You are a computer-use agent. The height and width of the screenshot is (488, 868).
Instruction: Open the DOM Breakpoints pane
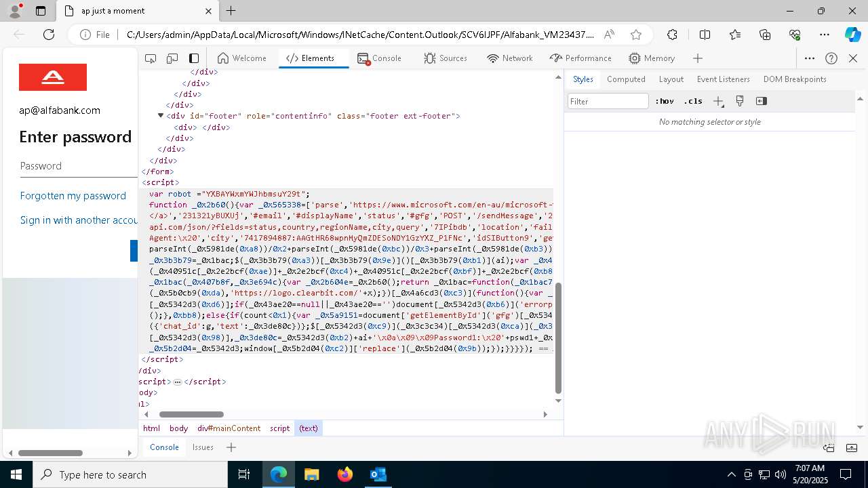795,79
